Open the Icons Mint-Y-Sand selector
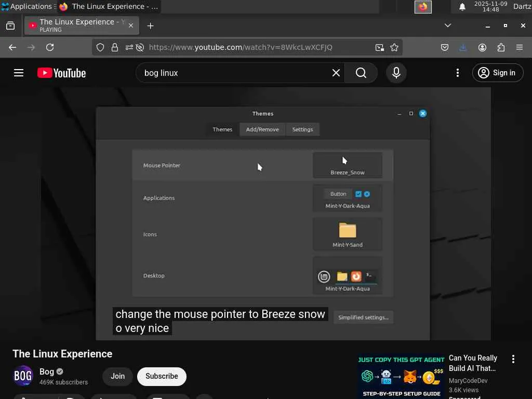The image size is (532, 399). (348, 234)
